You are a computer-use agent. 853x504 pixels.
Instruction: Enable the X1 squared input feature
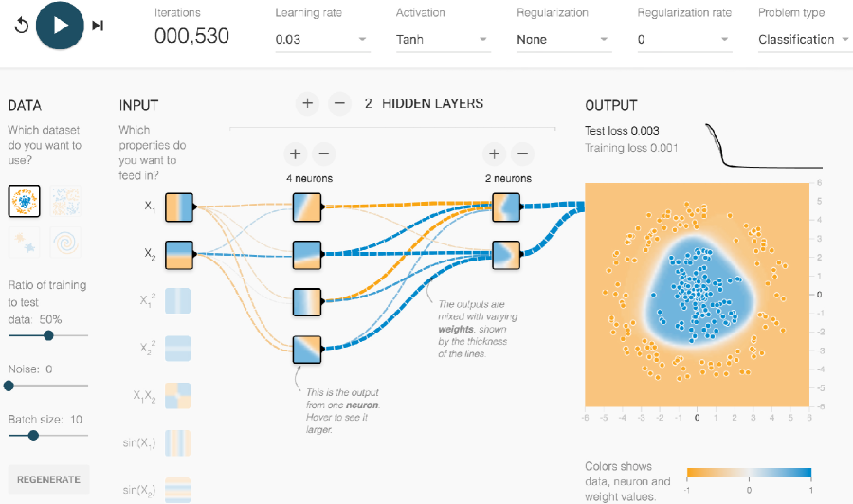[178, 299]
